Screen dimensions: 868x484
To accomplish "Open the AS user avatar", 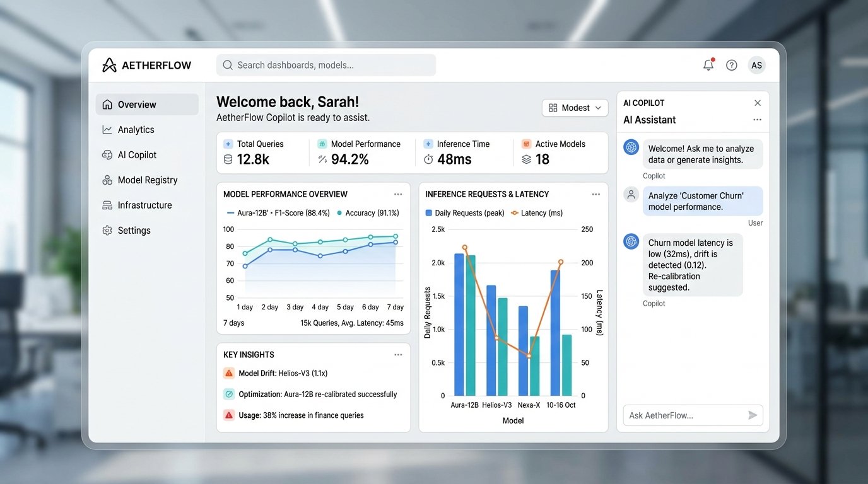I will (756, 65).
